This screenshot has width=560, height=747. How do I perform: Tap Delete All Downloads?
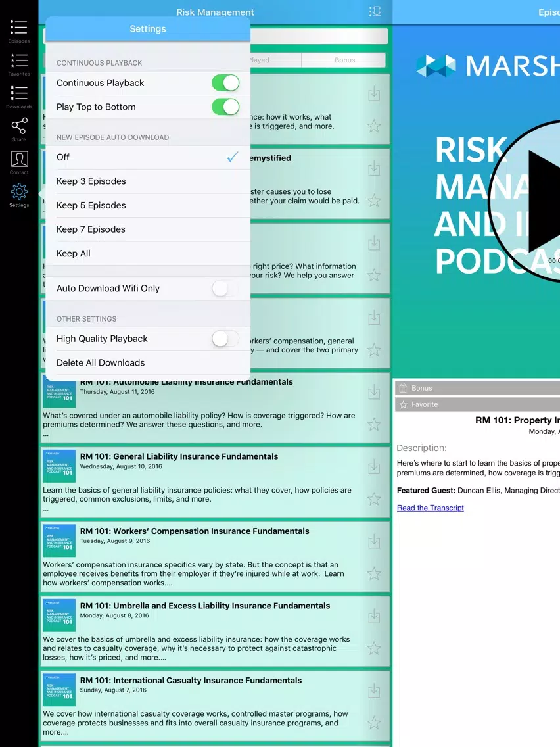pos(148,362)
